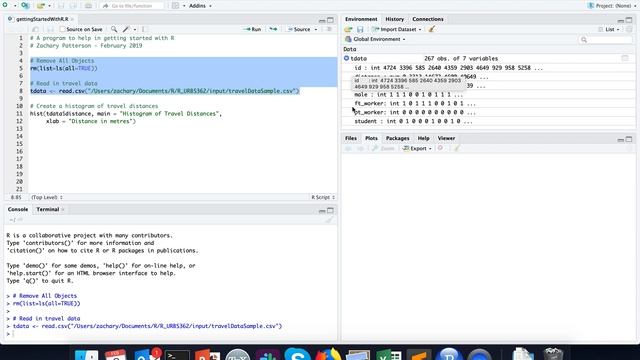Click the console input prompt line
Image resolution: width=640 pixels, height=360 pixels.
171,334
